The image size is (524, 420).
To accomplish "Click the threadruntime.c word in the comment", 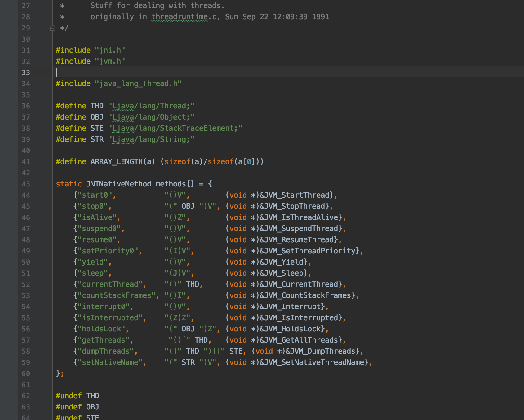I will tap(184, 17).
